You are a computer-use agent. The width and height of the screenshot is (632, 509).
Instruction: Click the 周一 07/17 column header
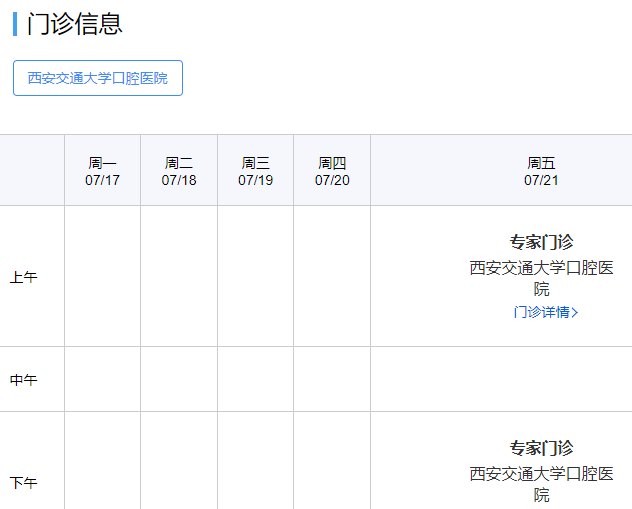coord(102,171)
